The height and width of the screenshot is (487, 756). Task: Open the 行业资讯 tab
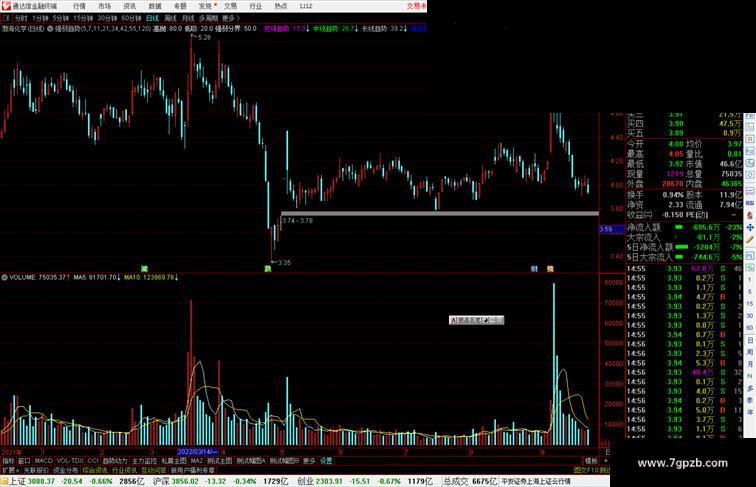124,470
